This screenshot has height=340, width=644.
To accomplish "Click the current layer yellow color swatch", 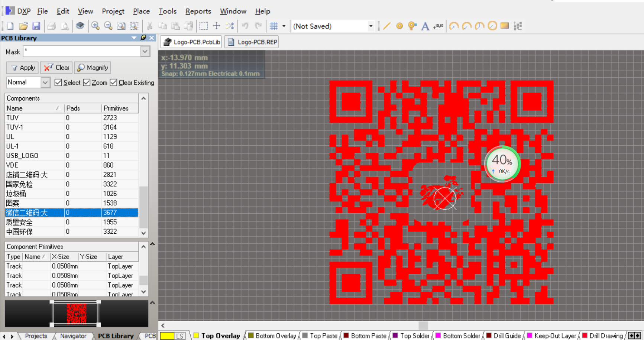I will (167, 336).
